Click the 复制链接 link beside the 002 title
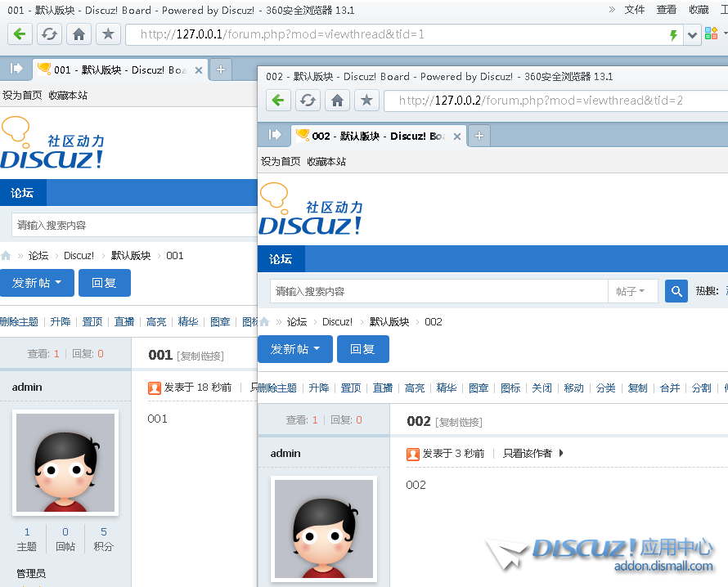 tap(459, 422)
